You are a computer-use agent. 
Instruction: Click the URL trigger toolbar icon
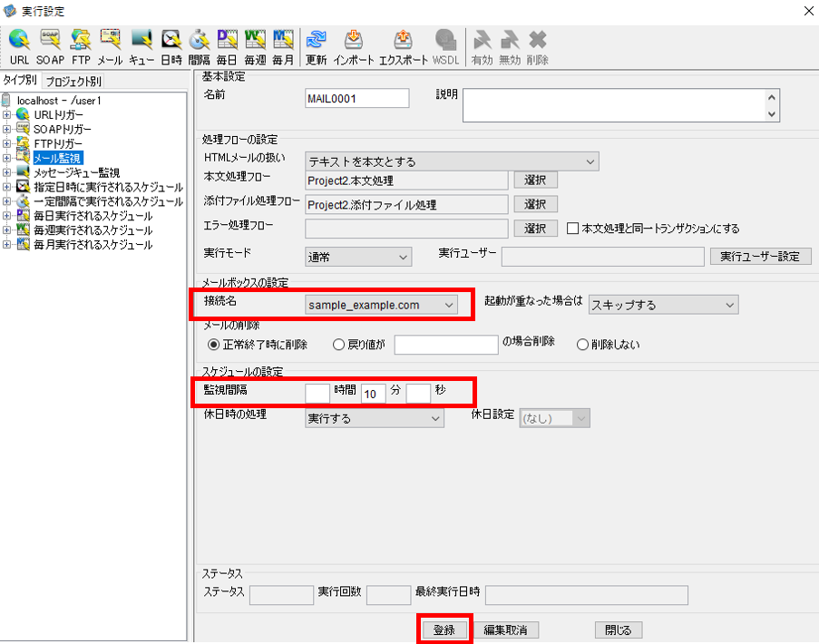pyautogui.click(x=19, y=47)
